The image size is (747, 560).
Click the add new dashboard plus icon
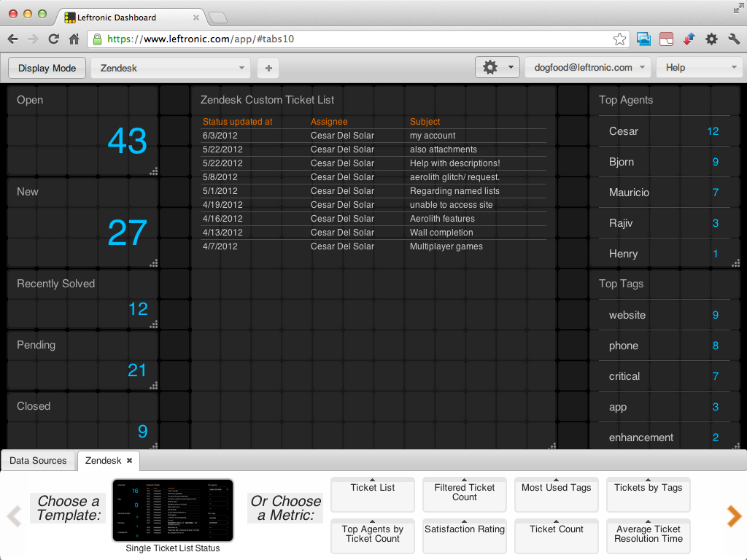(268, 68)
